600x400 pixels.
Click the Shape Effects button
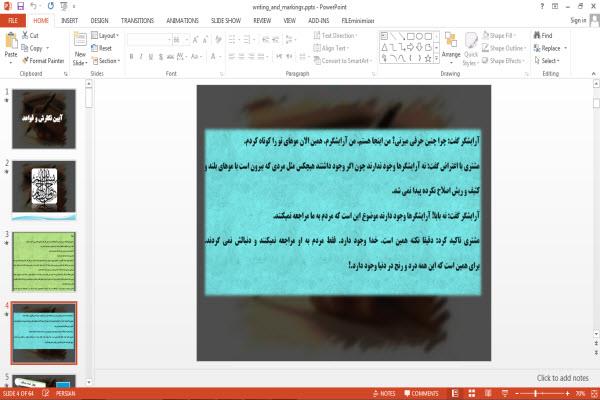coord(503,60)
